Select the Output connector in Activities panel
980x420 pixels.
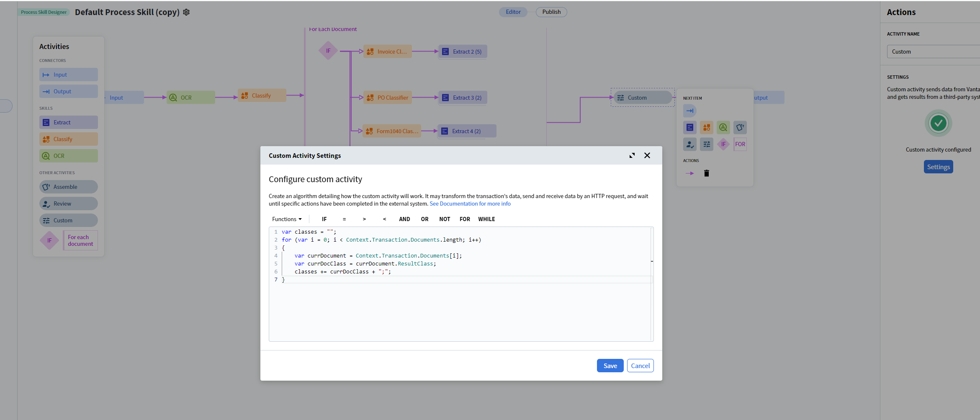(69, 91)
